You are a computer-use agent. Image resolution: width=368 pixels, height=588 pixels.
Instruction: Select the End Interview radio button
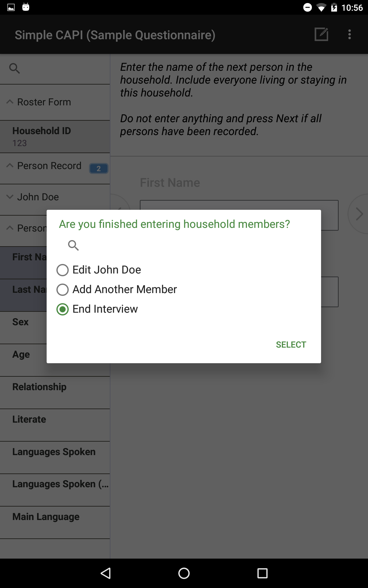[x=97, y=309]
